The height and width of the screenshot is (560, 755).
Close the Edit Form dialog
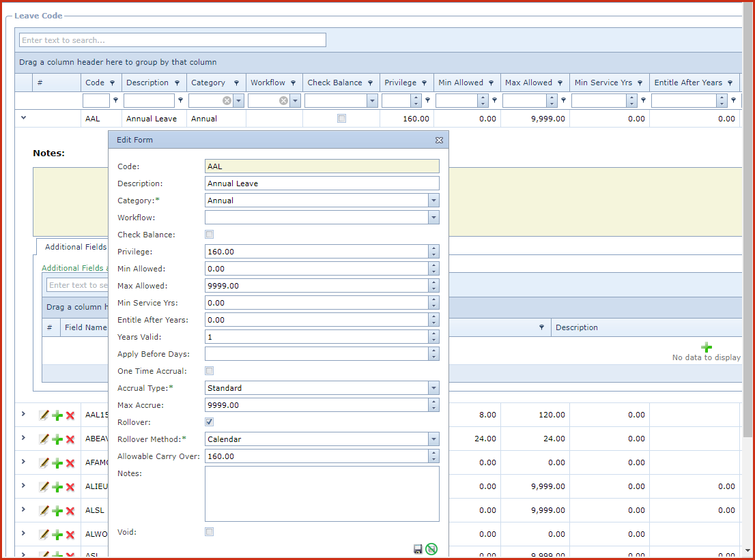click(x=439, y=140)
